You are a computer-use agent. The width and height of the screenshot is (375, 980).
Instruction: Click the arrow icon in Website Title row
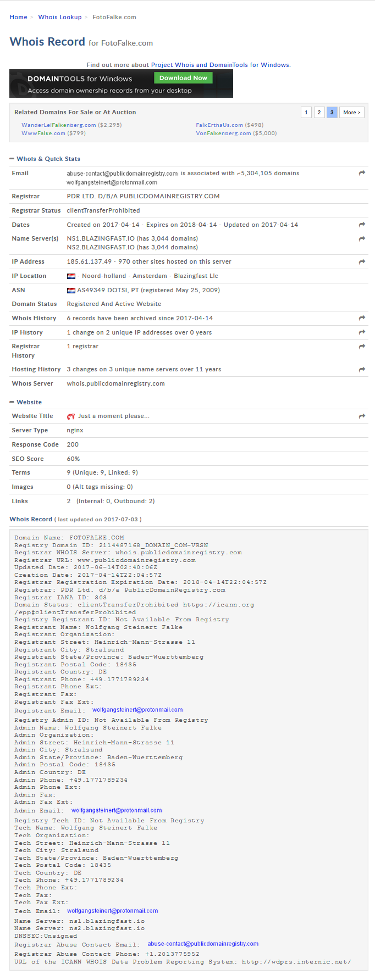coord(362,416)
